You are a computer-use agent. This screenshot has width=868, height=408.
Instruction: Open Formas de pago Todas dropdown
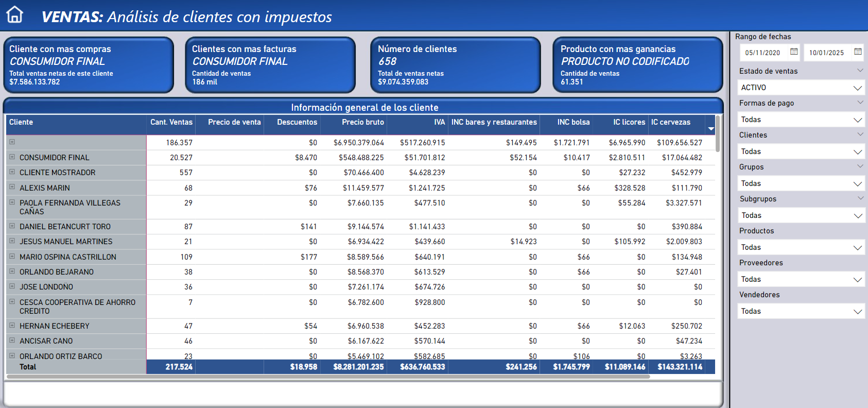[x=801, y=120]
